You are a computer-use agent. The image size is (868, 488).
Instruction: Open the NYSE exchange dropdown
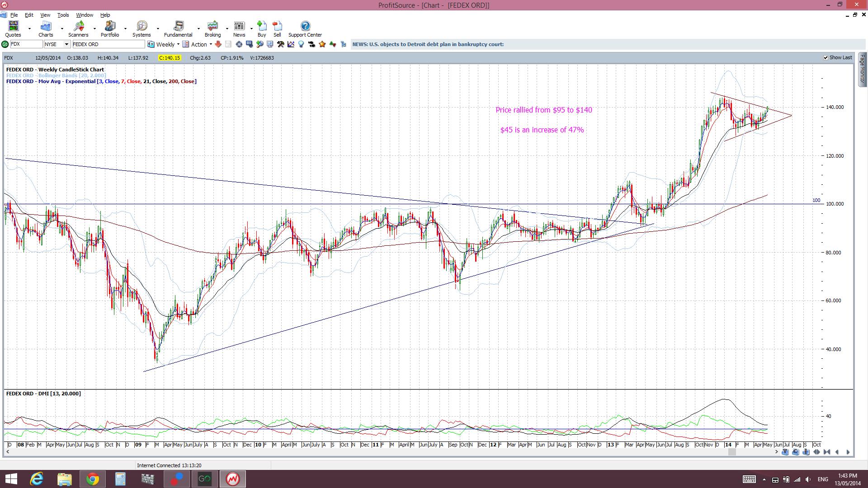[66, 44]
